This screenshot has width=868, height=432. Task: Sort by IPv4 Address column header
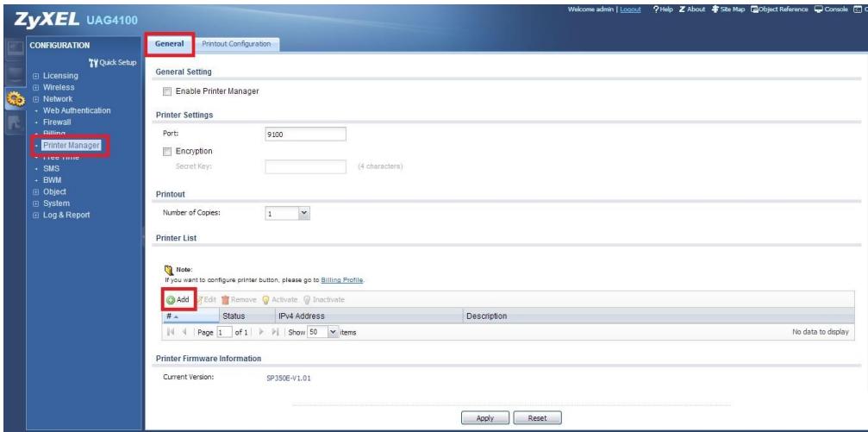[369, 316]
